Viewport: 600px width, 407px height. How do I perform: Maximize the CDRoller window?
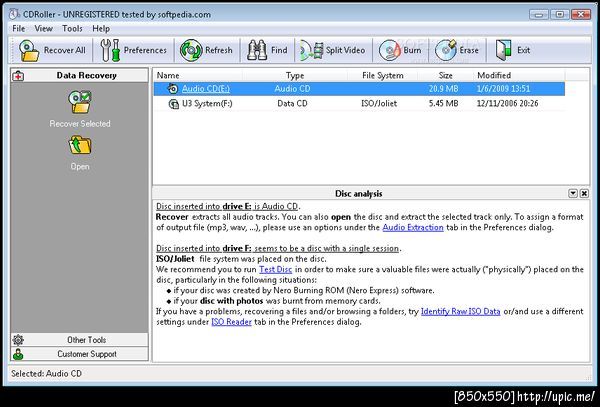[x=559, y=15]
